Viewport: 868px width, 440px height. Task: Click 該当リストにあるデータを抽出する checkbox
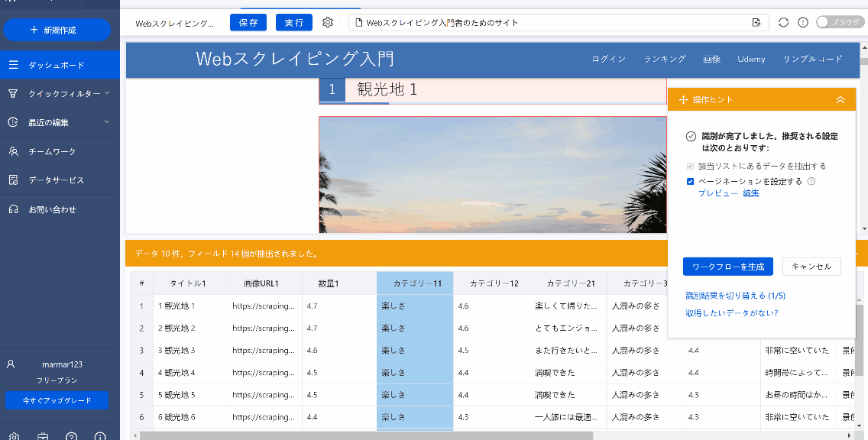(x=691, y=166)
